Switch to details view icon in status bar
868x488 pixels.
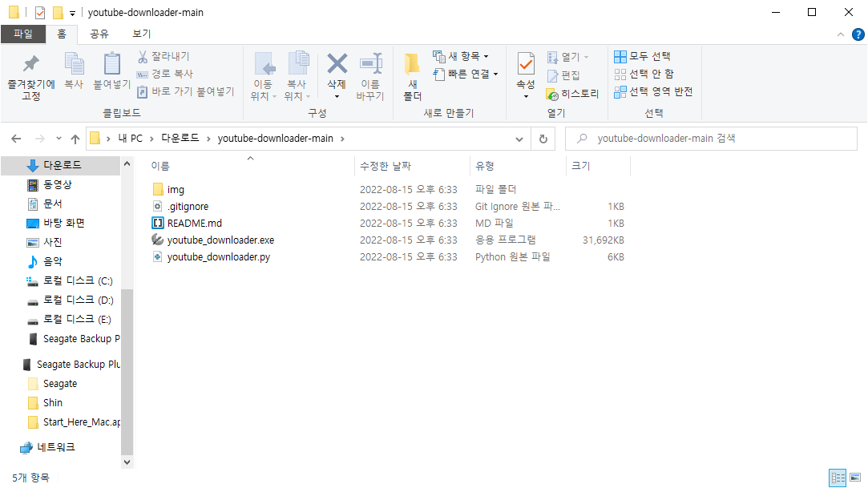(838, 478)
